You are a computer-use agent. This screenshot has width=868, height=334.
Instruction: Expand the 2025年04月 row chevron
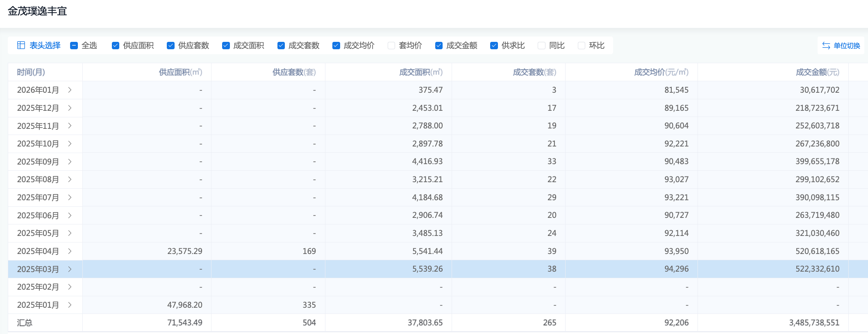[x=70, y=251]
